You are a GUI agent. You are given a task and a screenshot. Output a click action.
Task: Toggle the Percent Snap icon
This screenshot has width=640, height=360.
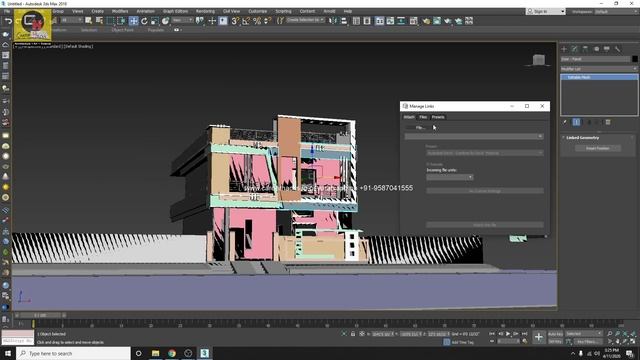pyautogui.click(x=257, y=21)
